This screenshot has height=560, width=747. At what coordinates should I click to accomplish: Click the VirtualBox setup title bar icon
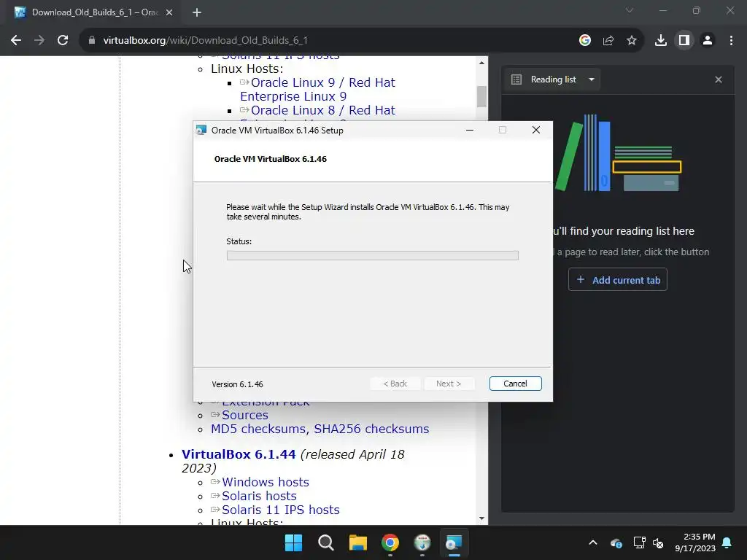[201, 130]
